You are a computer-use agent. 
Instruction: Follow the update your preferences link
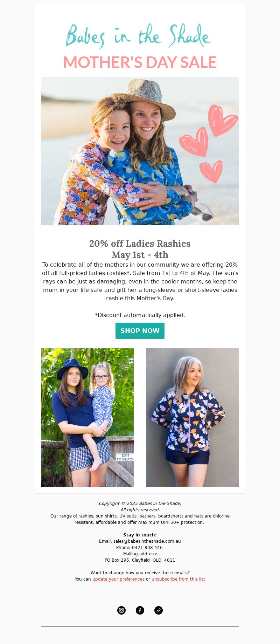tap(118, 579)
